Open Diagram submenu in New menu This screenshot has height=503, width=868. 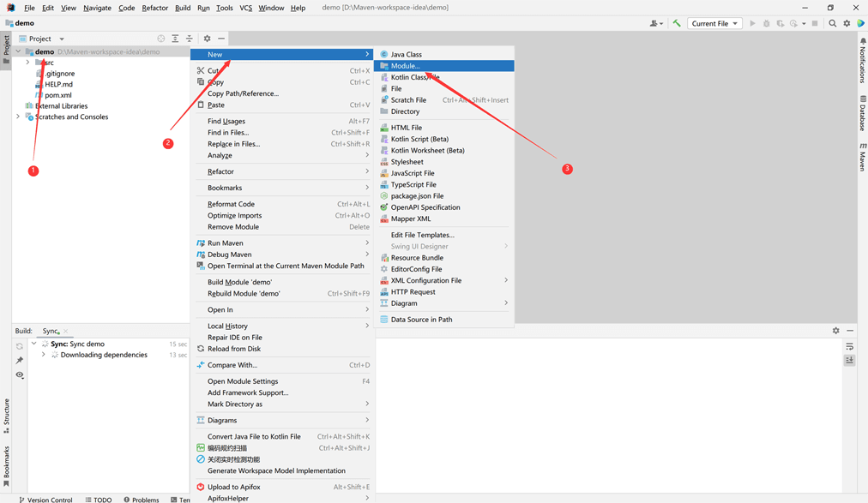[x=444, y=303]
